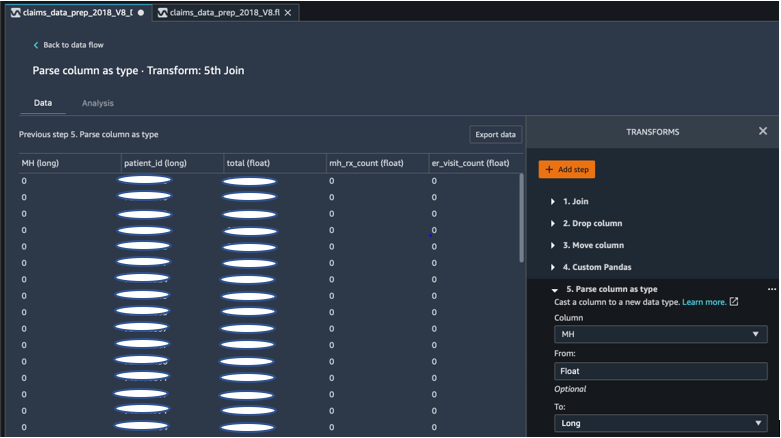Viewport: 781px width, 438px height.
Task: Expand the 2. Drop column step
Action: click(553, 223)
